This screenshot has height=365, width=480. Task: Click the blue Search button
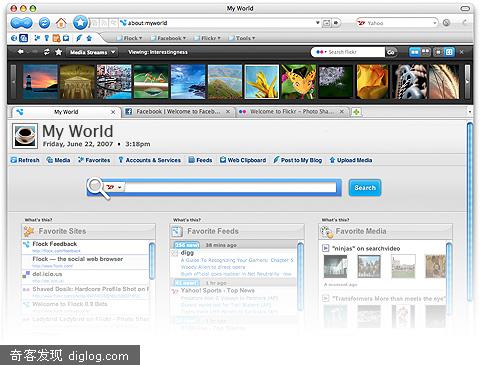coord(365,188)
